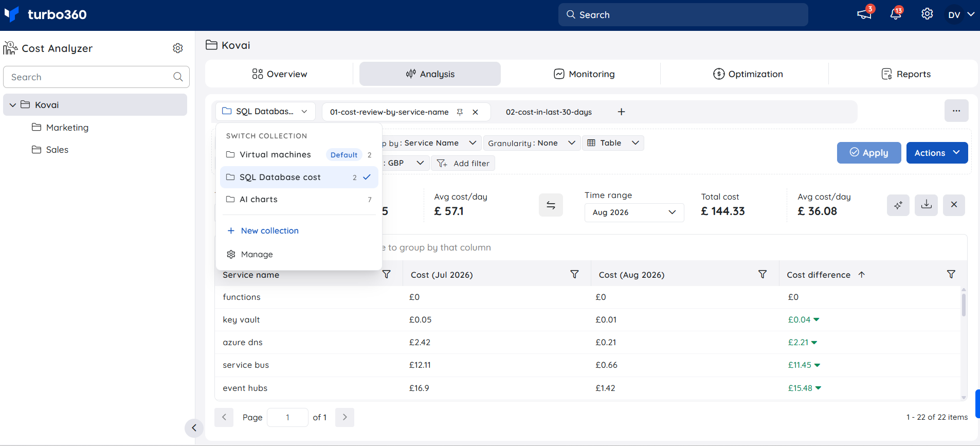Filter the Service name column
This screenshot has height=446, width=980.
point(387,275)
